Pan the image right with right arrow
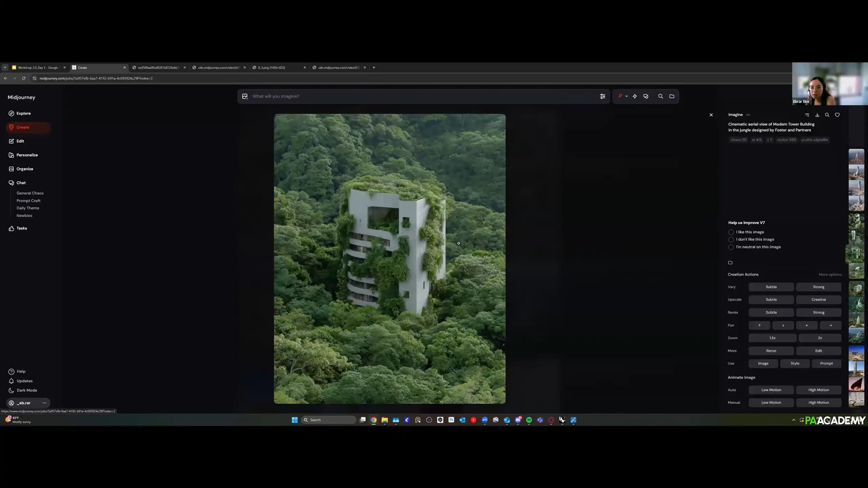The image size is (868, 488). tap(830, 325)
